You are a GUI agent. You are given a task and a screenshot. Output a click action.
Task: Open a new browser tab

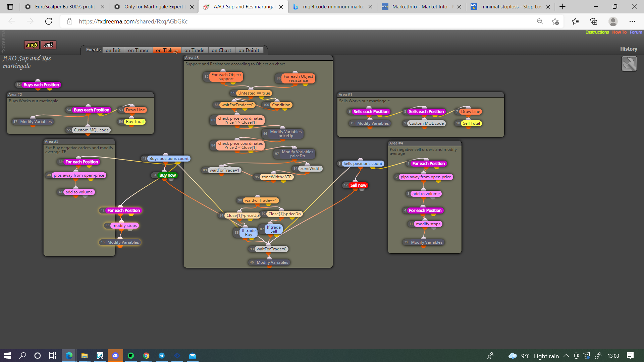tap(562, 7)
